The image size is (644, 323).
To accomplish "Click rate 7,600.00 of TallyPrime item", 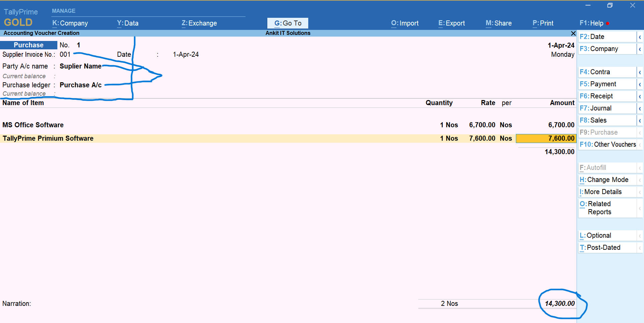I will [482, 138].
